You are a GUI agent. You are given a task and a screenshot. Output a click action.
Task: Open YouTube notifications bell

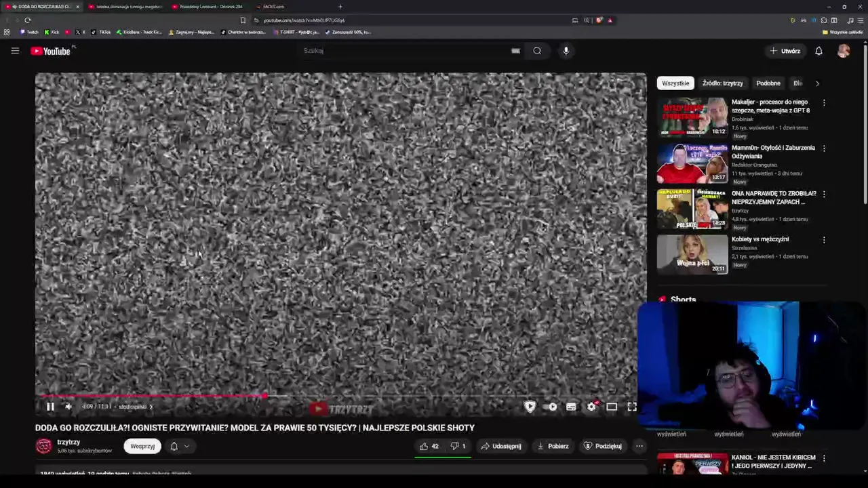pyautogui.click(x=818, y=51)
